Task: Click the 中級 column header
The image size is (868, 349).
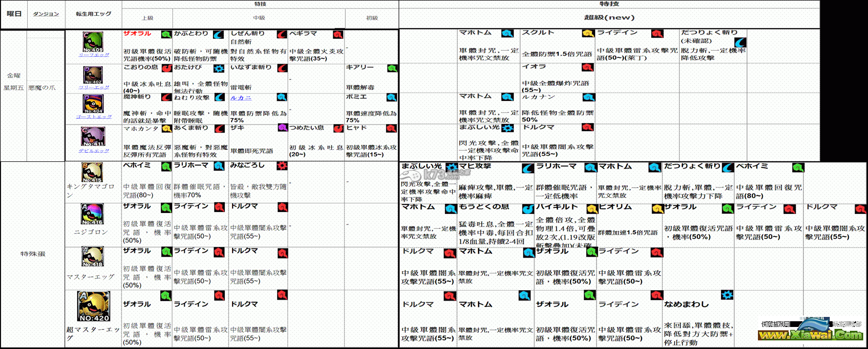Action: [259, 18]
